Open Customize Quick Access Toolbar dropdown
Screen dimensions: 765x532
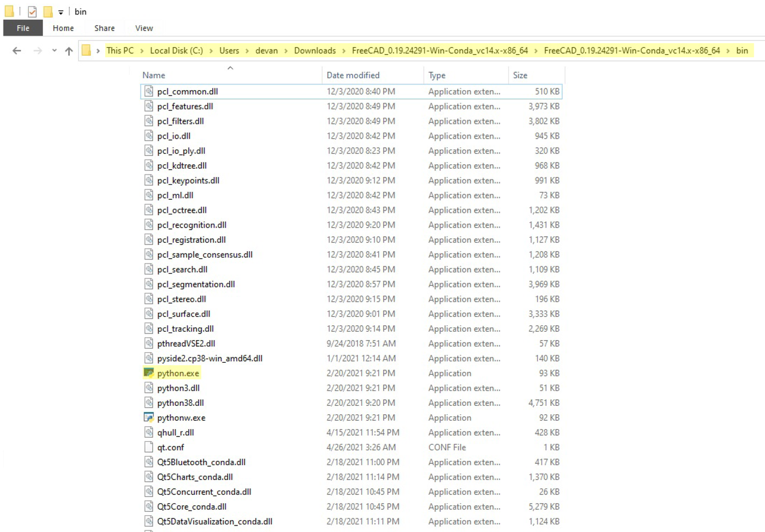pos(61,12)
